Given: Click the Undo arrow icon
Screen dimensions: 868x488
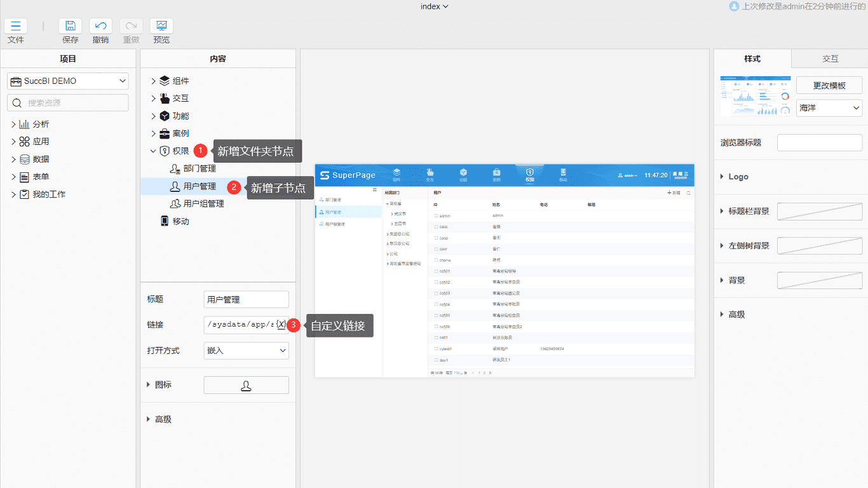Looking at the screenshot, I should click(x=100, y=26).
